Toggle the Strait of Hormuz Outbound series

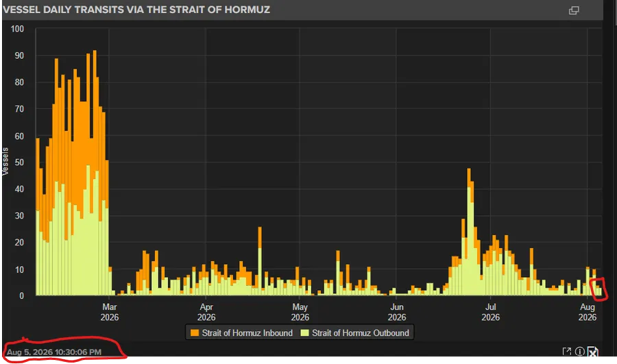[x=355, y=333]
